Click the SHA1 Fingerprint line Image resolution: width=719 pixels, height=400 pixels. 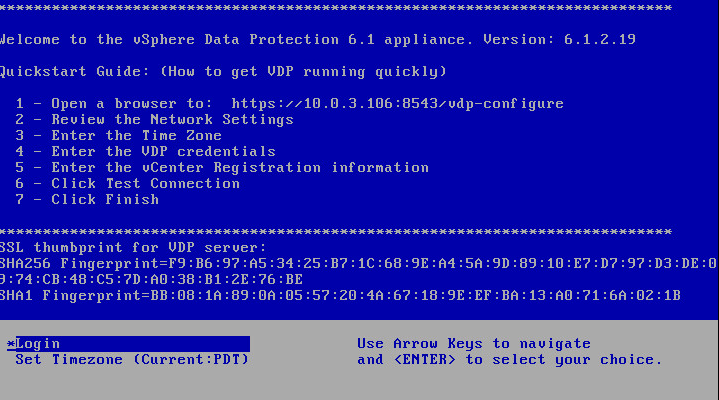(x=340, y=295)
